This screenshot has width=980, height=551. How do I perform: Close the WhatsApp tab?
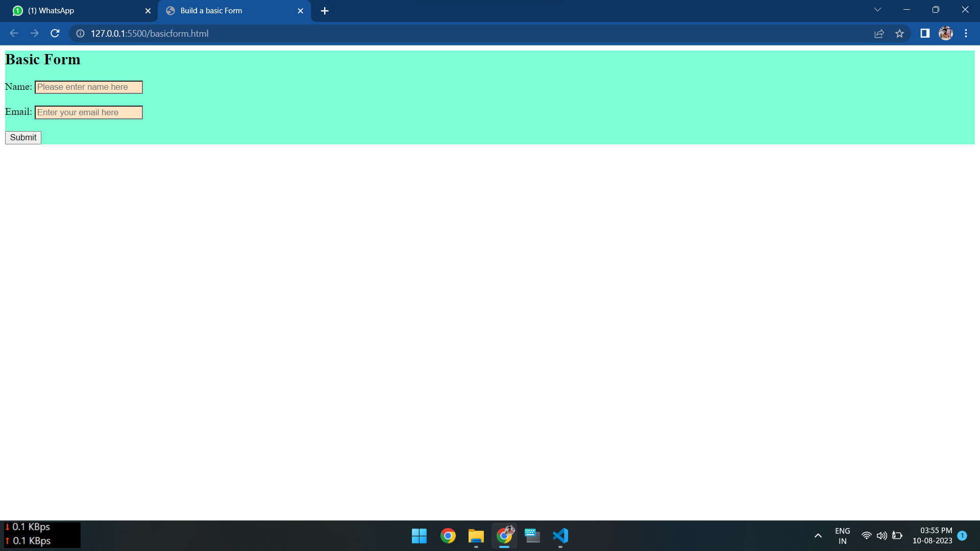[x=148, y=11]
